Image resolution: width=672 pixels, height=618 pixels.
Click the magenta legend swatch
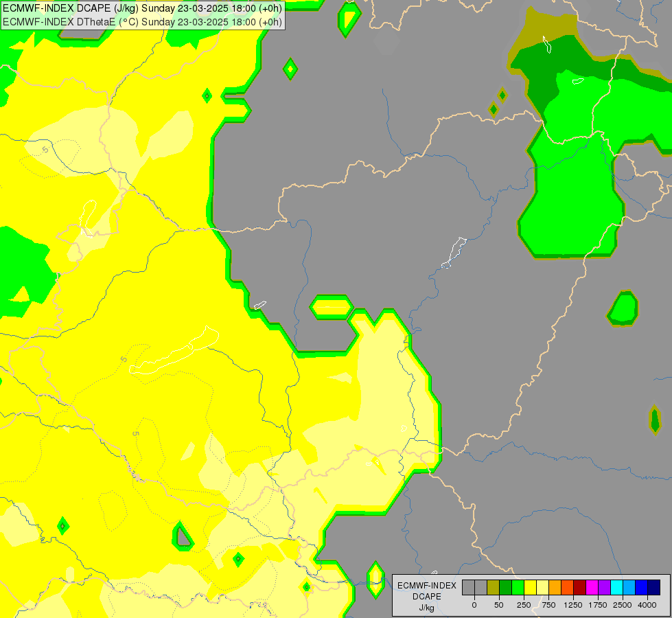pyautogui.click(x=592, y=588)
